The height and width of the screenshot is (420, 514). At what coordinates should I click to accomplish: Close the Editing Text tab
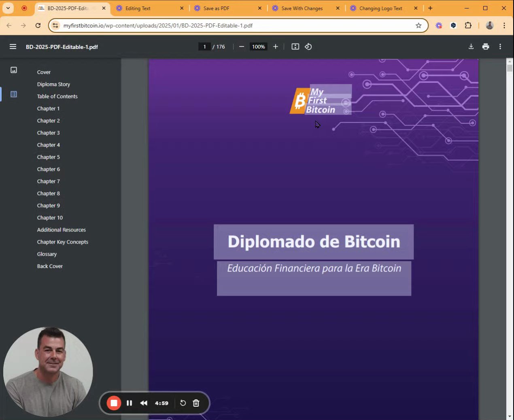click(182, 8)
